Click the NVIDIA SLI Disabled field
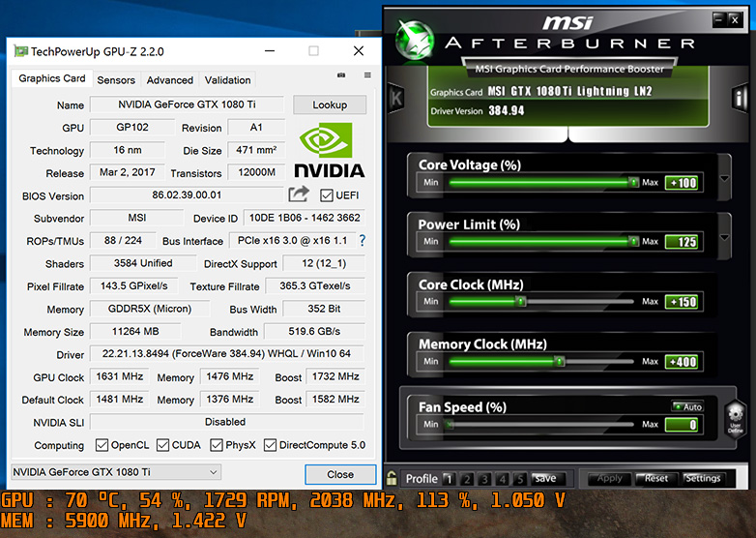Screen dimensions: 756x538 (227, 422)
